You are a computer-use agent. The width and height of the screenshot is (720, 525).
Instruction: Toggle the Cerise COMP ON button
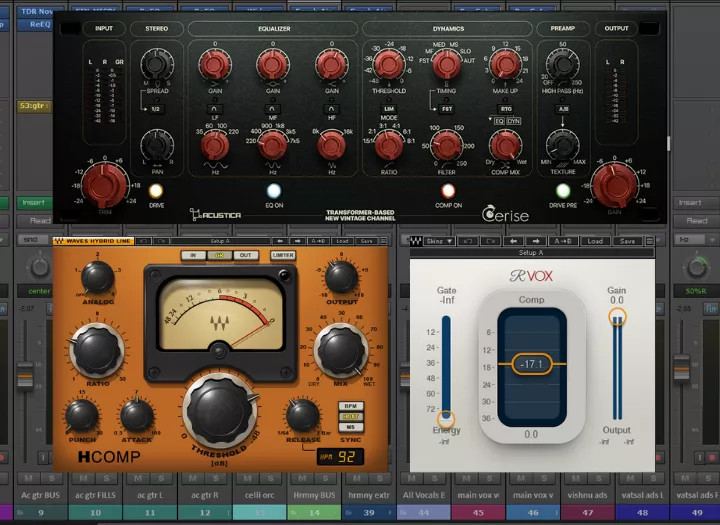click(x=448, y=191)
